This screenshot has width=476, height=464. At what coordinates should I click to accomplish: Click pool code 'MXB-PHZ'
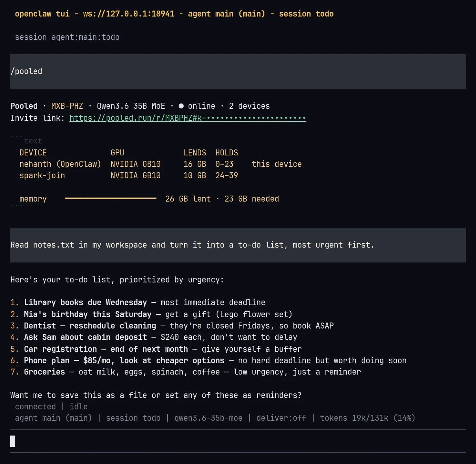coord(67,106)
